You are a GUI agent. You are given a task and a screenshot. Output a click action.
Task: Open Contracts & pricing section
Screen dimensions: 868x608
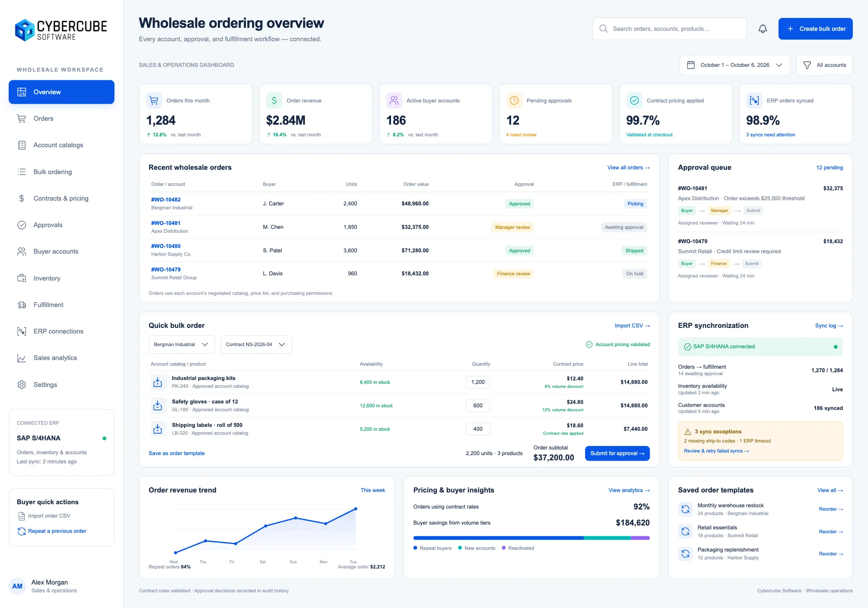tap(62, 198)
